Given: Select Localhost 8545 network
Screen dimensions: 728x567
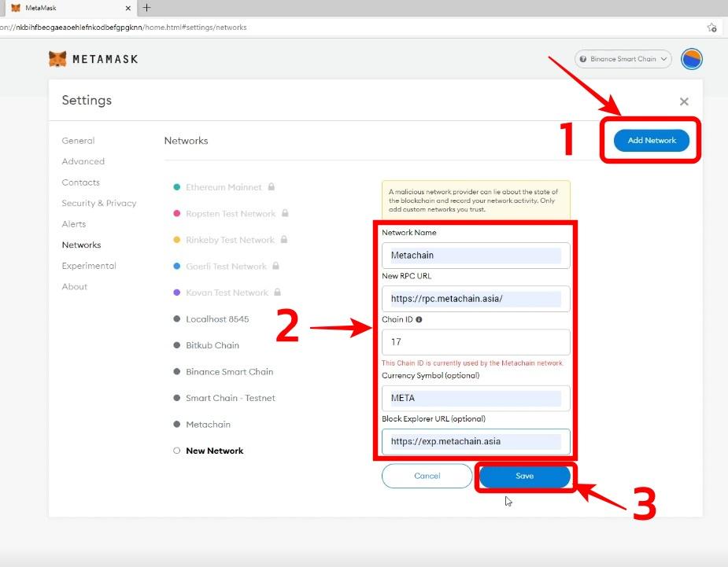Looking at the screenshot, I should click(x=217, y=319).
